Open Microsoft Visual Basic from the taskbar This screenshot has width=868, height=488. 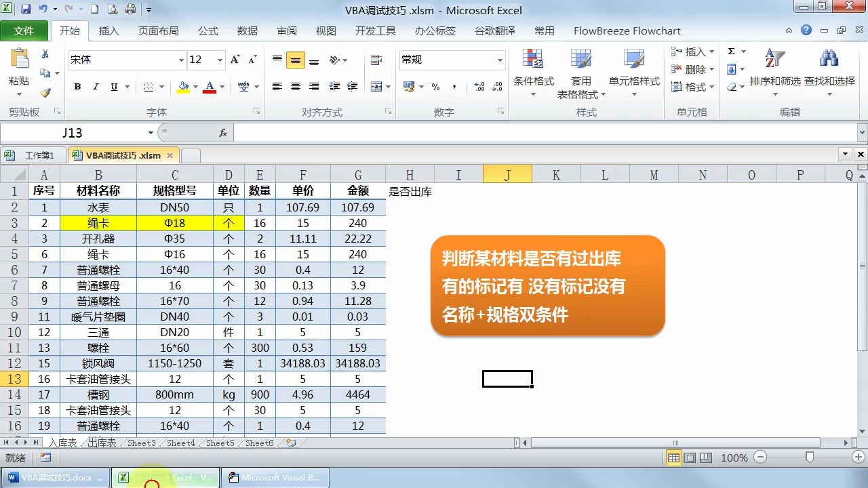[275, 477]
